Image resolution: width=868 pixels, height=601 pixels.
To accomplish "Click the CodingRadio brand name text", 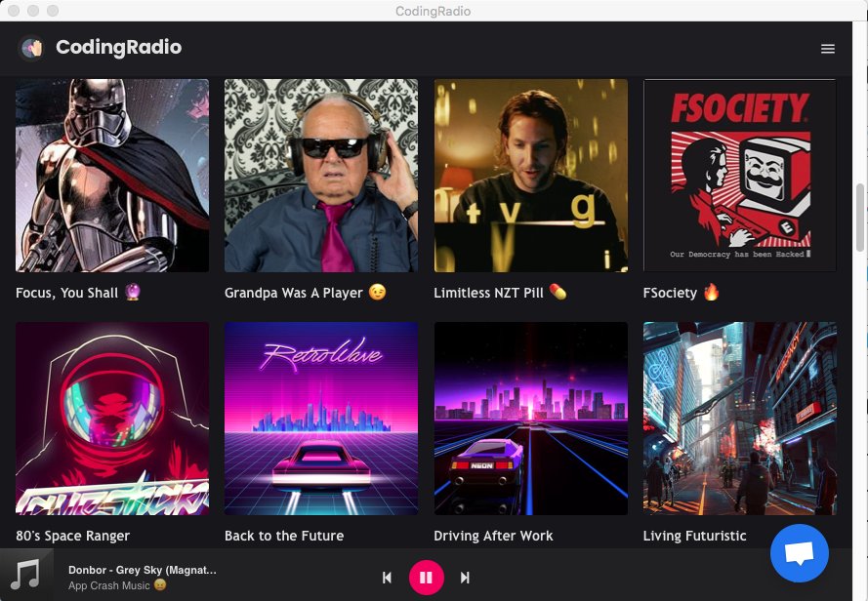I will tap(118, 48).
